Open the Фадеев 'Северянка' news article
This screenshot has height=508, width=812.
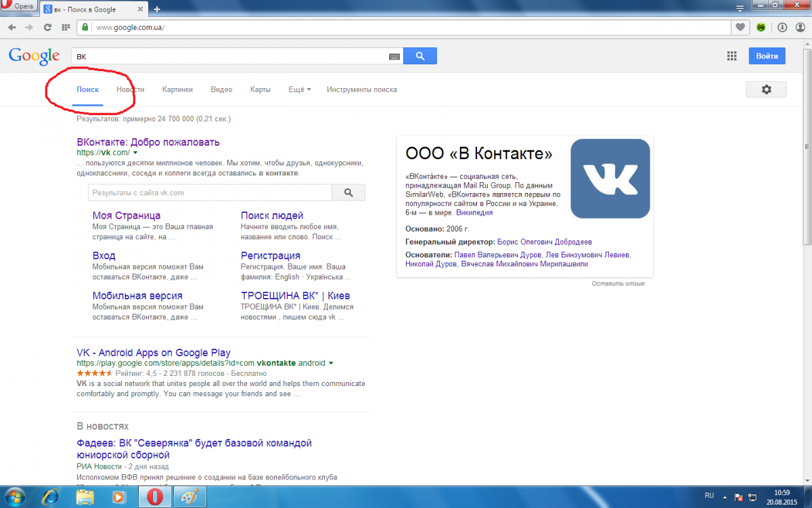194,448
